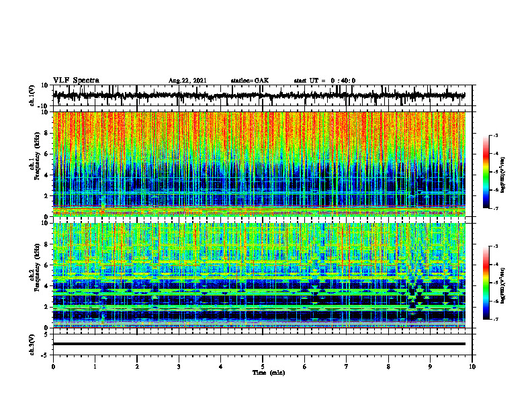Click the time axis tick label '7'
This screenshot has width=532, height=411.
(x=347, y=367)
